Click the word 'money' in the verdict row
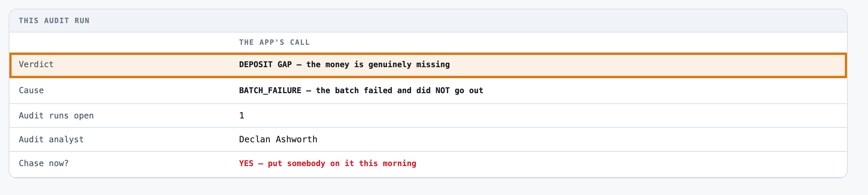The height and width of the screenshot is (195, 868). click(x=337, y=64)
